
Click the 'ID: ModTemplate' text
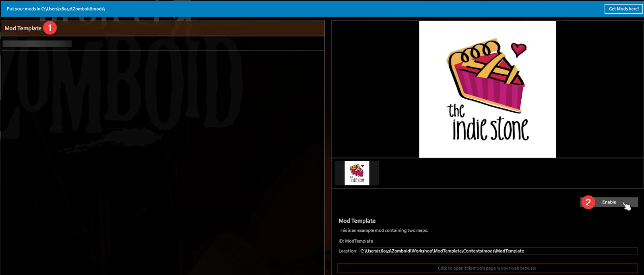(356, 241)
